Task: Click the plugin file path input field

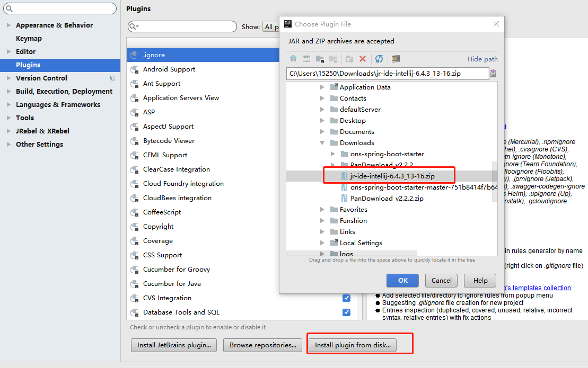Action: 388,74
